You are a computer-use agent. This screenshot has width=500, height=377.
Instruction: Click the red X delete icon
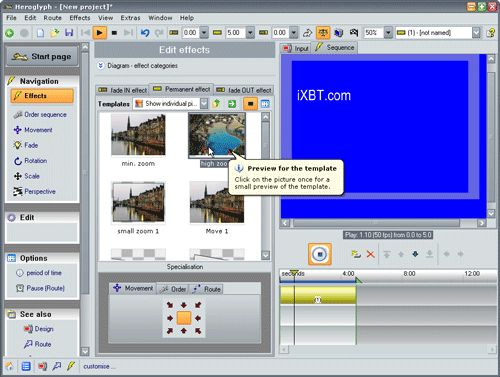coord(370,254)
